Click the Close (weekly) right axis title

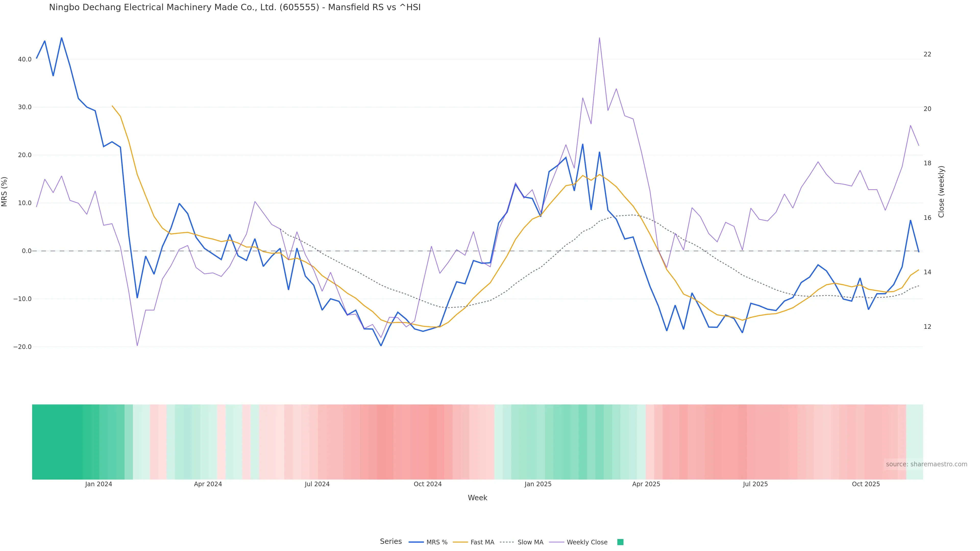(941, 192)
